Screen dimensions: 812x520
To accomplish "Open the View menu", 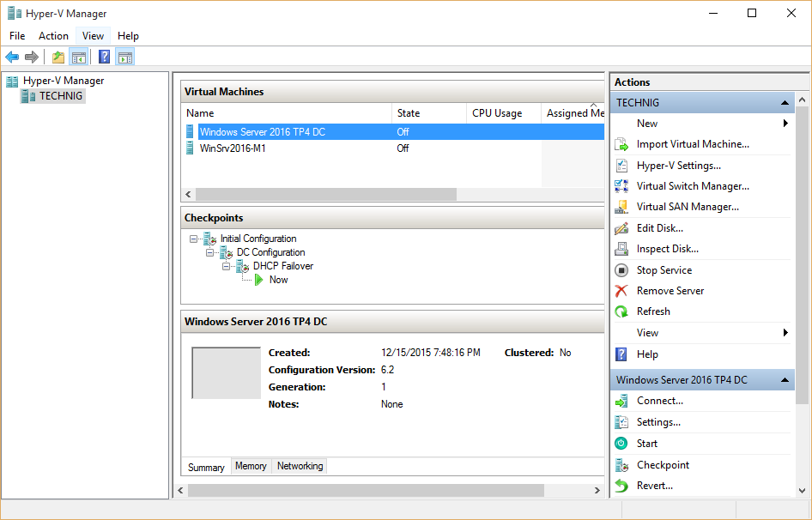I will tap(93, 36).
